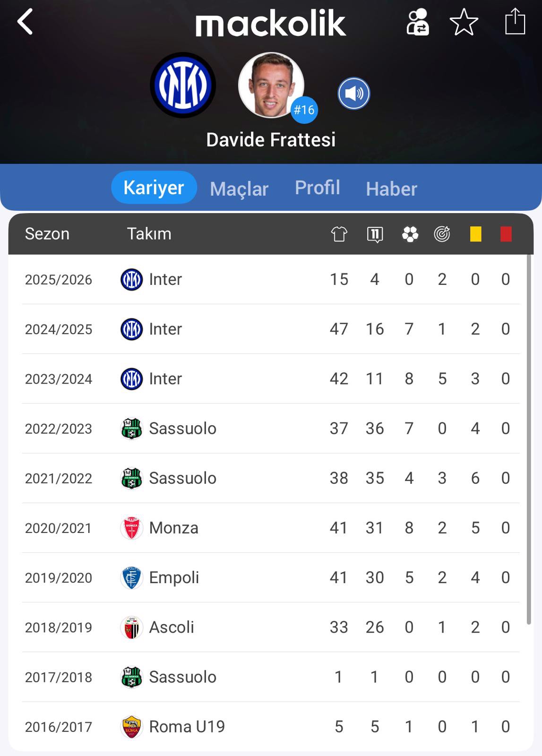The height and width of the screenshot is (756, 542).
Task: Open the Monza 2020/2021 team link
Action: click(173, 528)
